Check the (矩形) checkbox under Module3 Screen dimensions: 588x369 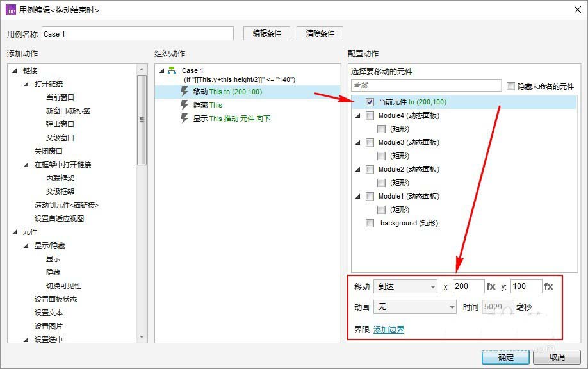pyautogui.click(x=381, y=156)
